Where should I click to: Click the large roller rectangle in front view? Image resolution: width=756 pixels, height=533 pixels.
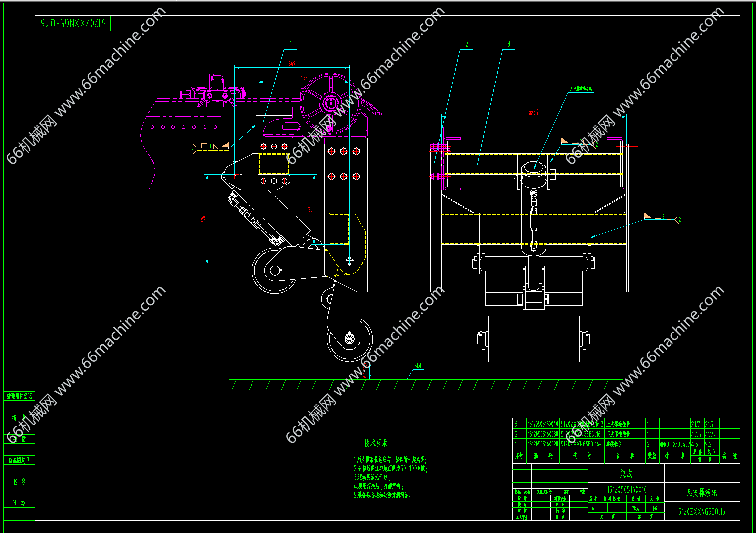[534, 339]
